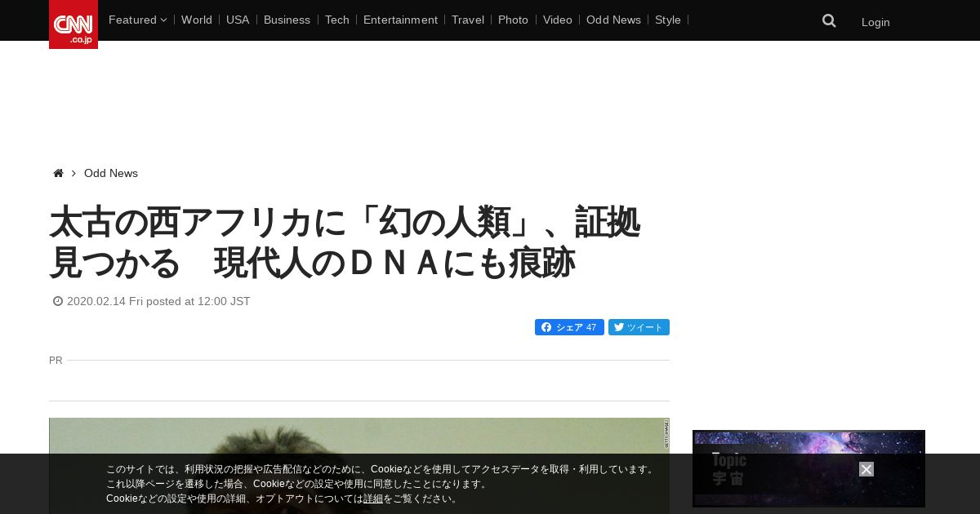Close the cookie notice banner
This screenshot has height=514, width=980.
866,469
